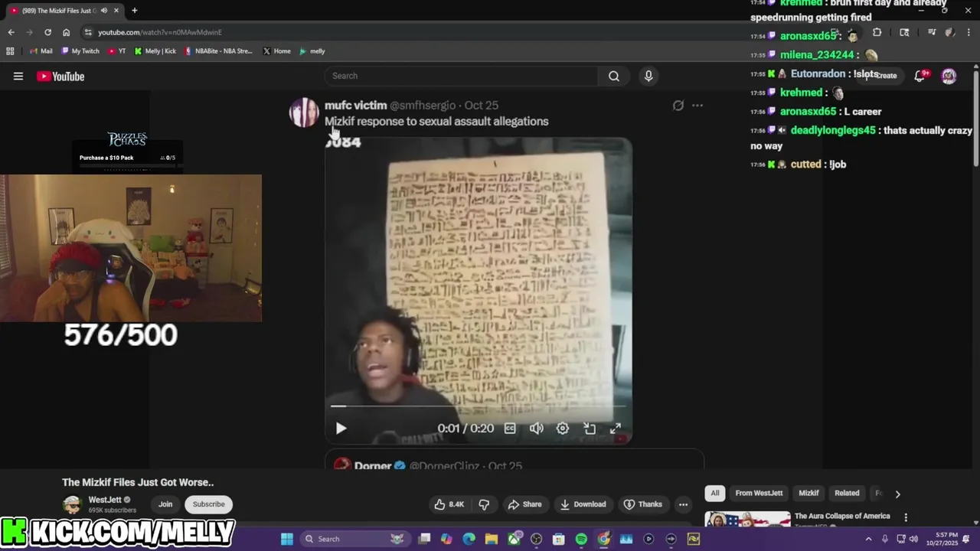Viewport: 980px width, 551px height.
Task: Open the browser home page icon
Action: point(67,32)
